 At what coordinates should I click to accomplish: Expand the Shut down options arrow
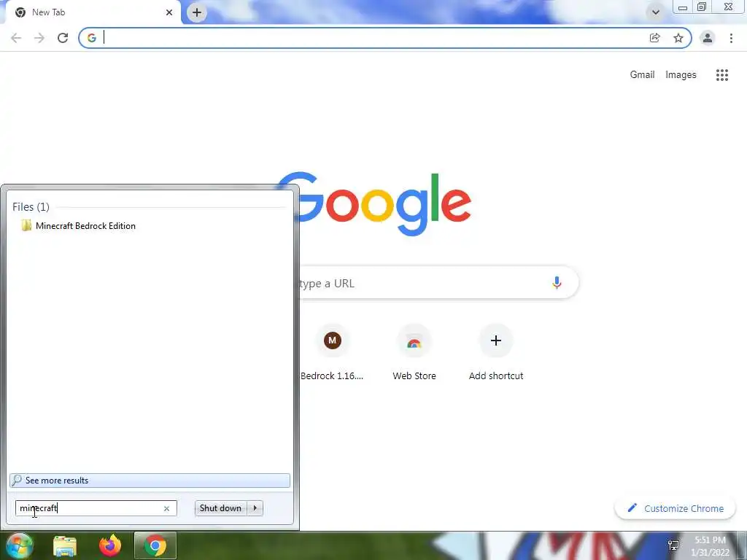click(255, 508)
